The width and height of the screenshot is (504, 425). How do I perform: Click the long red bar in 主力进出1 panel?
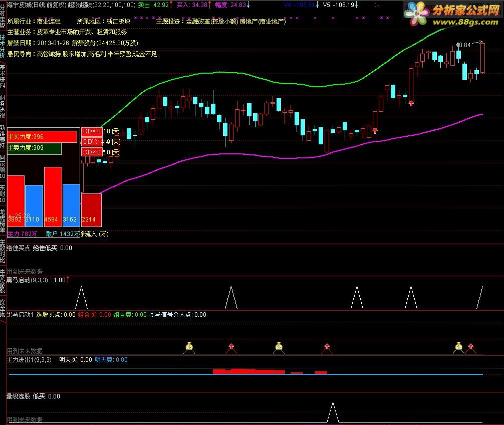[x=249, y=372]
